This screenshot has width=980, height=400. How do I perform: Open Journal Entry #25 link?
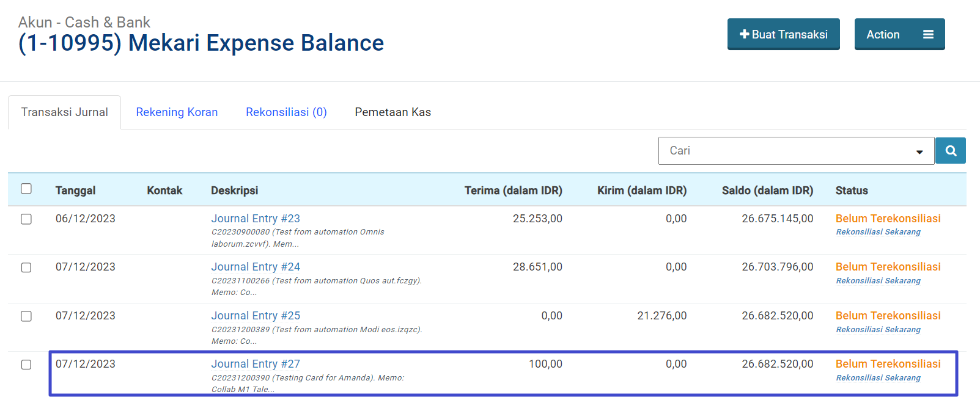click(x=256, y=316)
